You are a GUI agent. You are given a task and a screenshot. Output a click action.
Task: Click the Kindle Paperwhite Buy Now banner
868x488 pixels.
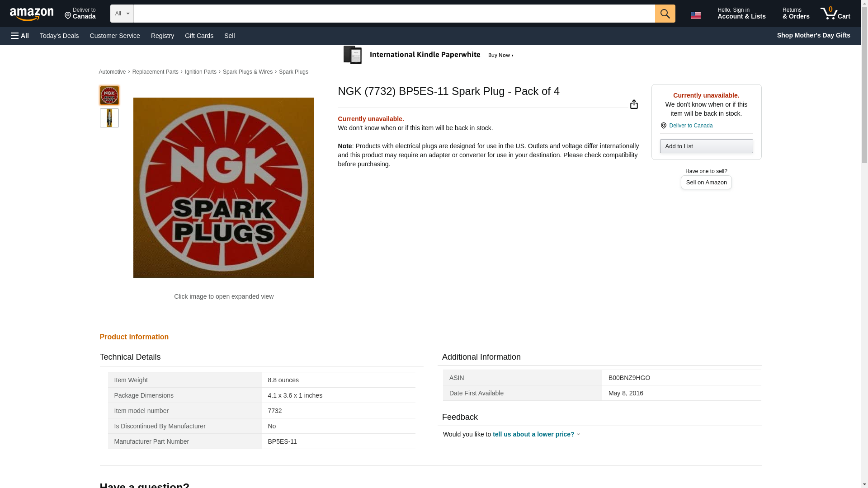pyautogui.click(x=428, y=55)
